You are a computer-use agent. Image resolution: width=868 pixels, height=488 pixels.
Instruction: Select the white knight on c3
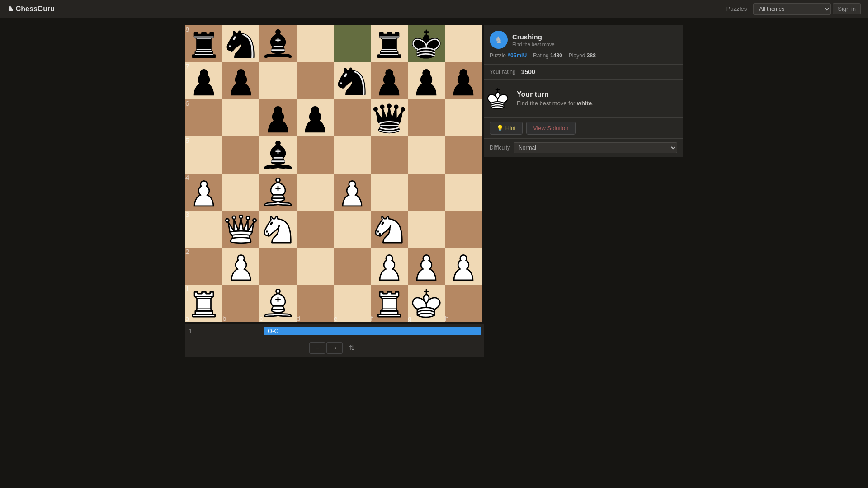point(278,229)
